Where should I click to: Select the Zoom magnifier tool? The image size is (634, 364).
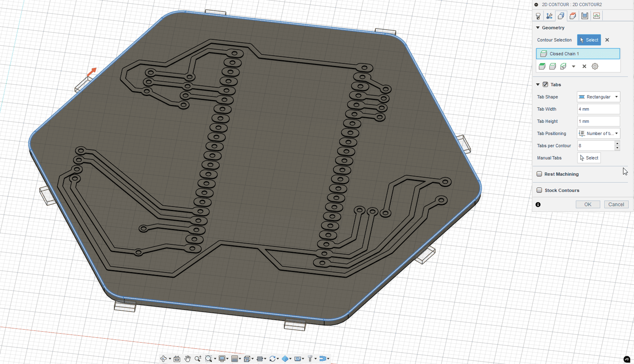[198, 359]
